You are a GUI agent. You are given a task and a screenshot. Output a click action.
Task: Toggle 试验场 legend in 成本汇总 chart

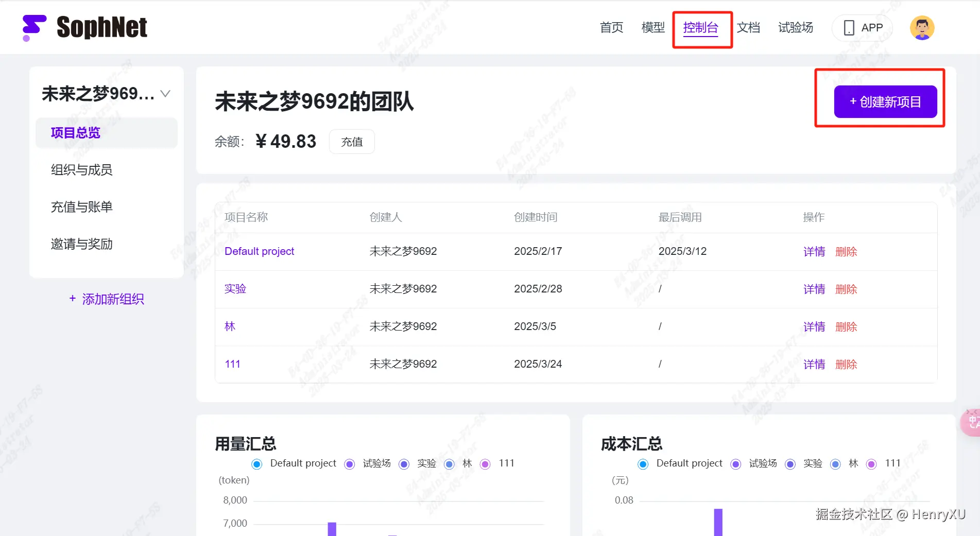click(x=754, y=463)
